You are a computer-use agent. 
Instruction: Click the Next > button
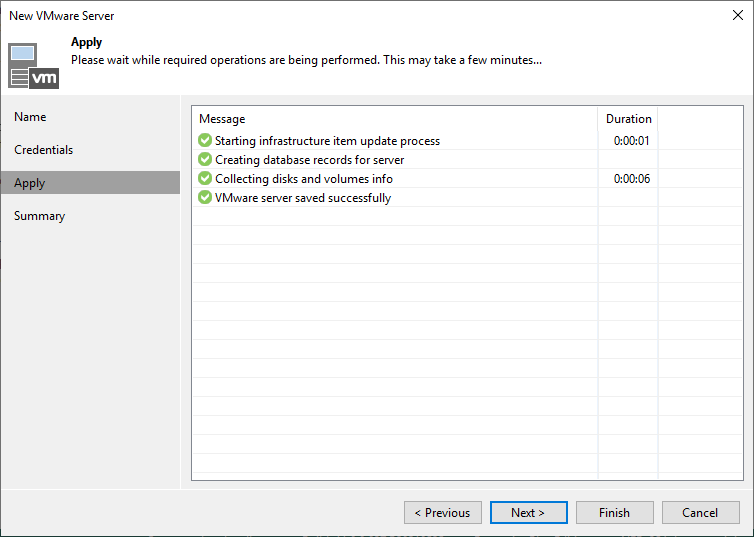point(528,512)
